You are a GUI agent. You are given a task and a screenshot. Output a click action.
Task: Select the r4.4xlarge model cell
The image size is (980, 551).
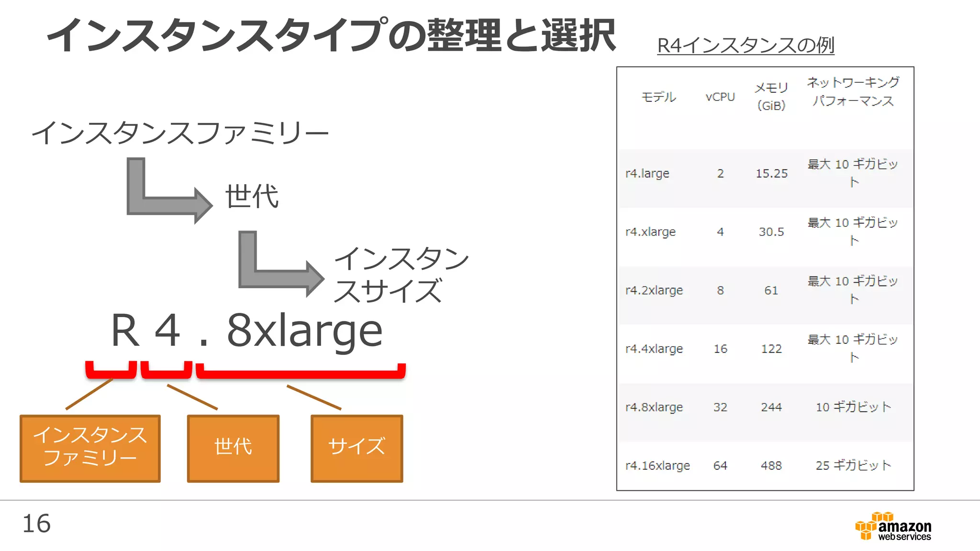pos(654,349)
